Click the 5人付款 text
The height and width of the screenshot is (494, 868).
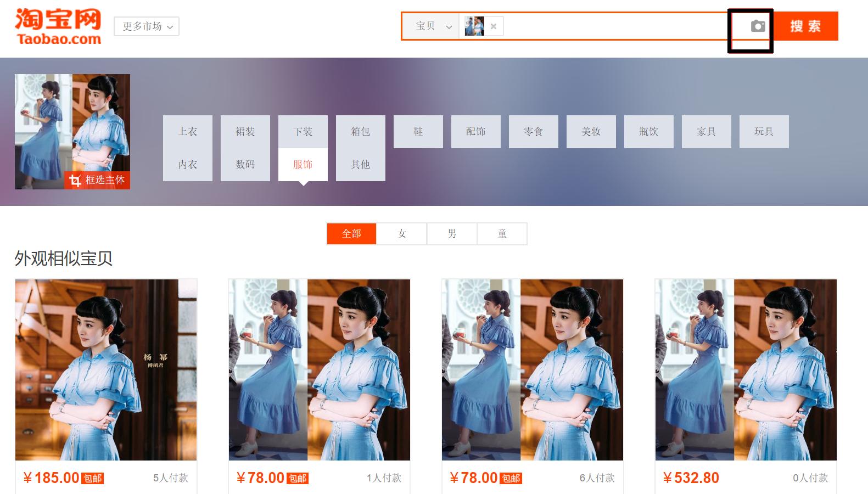tap(171, 478)
